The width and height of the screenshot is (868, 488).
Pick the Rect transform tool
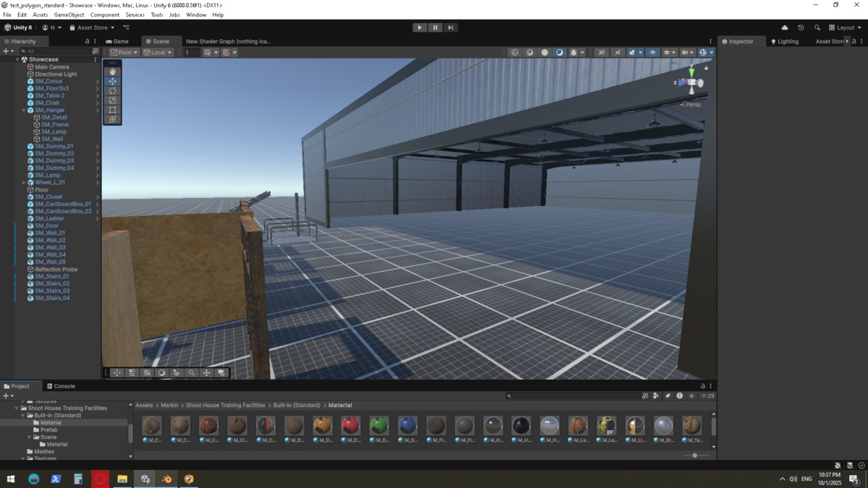tap(112, 110)
